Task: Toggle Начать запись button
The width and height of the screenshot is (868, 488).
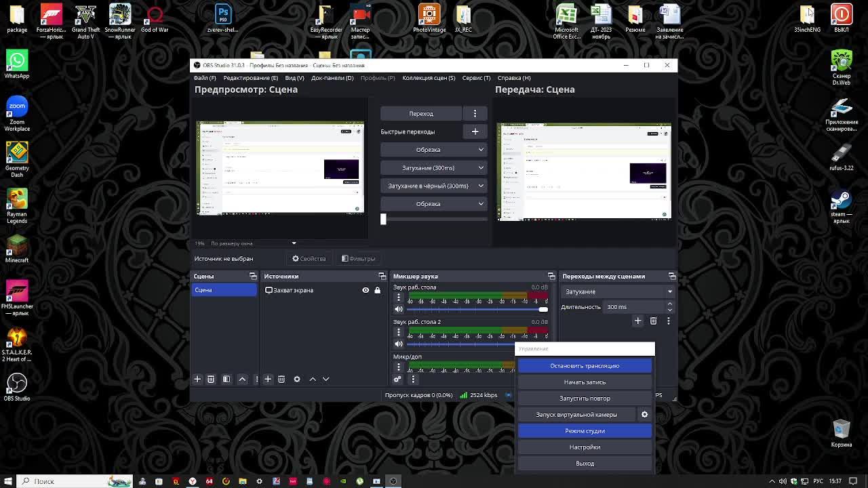Action: point(585,382)
